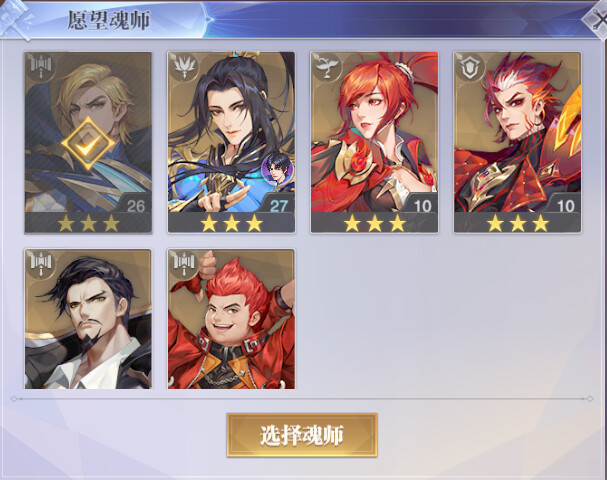
Task: Click three-star rating on blond hero card
Action: (88, 223)
